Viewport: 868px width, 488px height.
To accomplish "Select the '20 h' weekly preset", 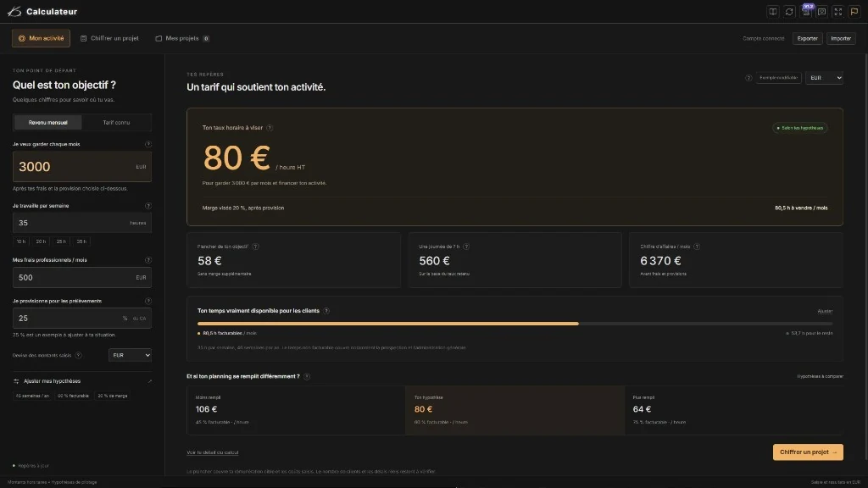I will click(x=41, y=241).
